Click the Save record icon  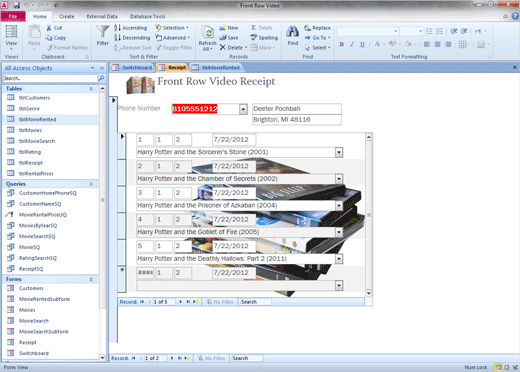pyautogui.click(x=223, y=38)
